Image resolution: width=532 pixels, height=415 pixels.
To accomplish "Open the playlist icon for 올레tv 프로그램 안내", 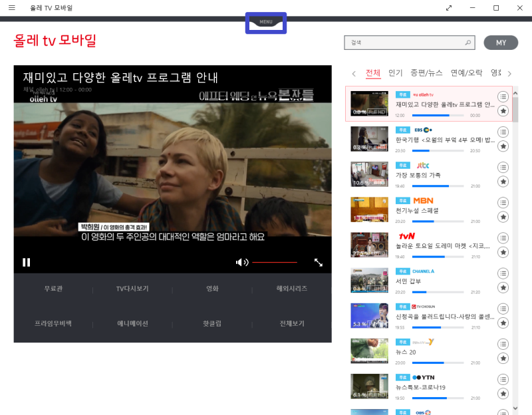I will (502, 96).
